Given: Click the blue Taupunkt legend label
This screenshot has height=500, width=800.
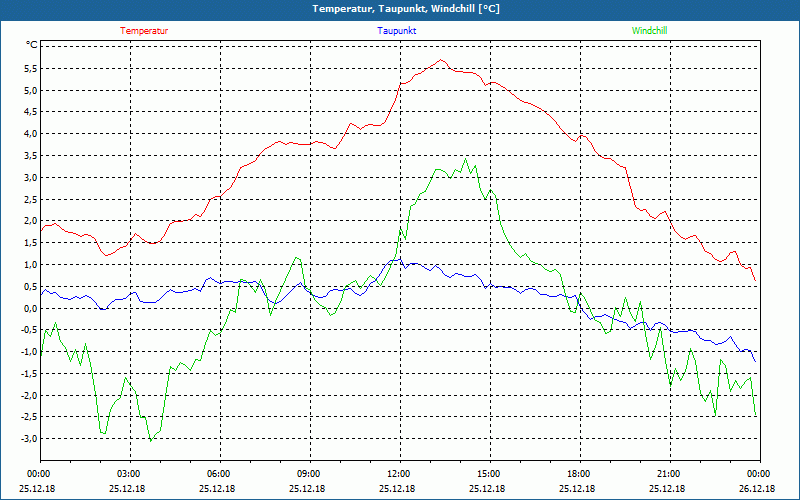Looking at the screenshot, I should (x=396, y=31).
